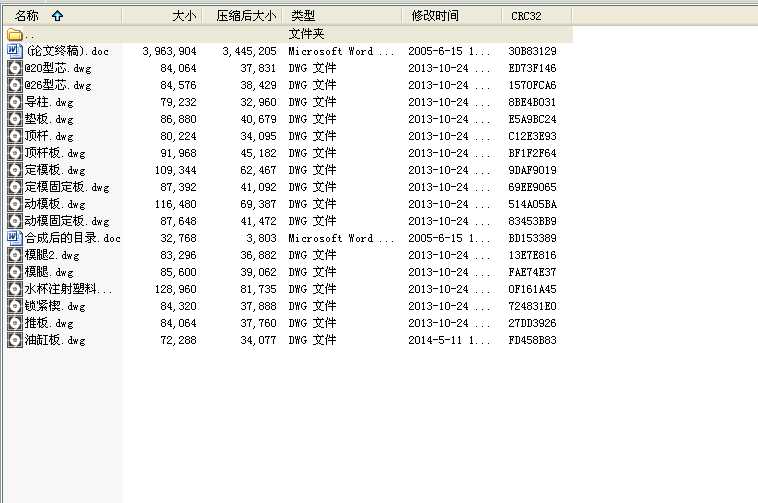The width and height of the screenshot is (758, 503).
Task: Click compressed size 3,445,205
Action: point(249,51)
